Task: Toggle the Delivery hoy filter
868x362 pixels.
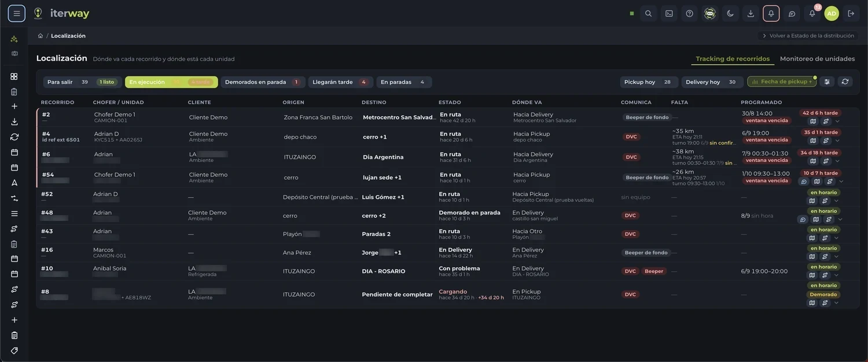Action: 711,82
